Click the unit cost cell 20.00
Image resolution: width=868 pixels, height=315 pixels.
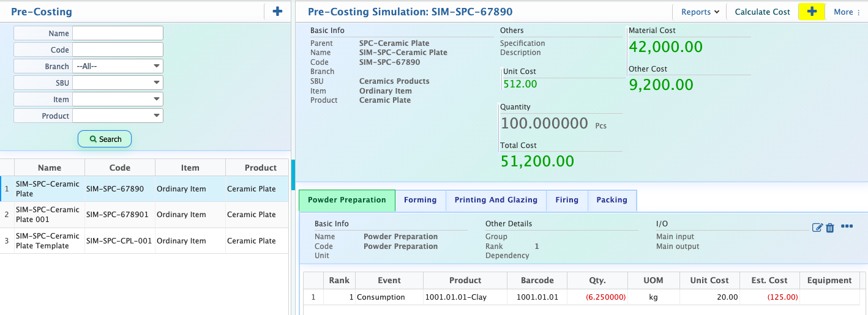pyautogui.click(x=709, y=297)
